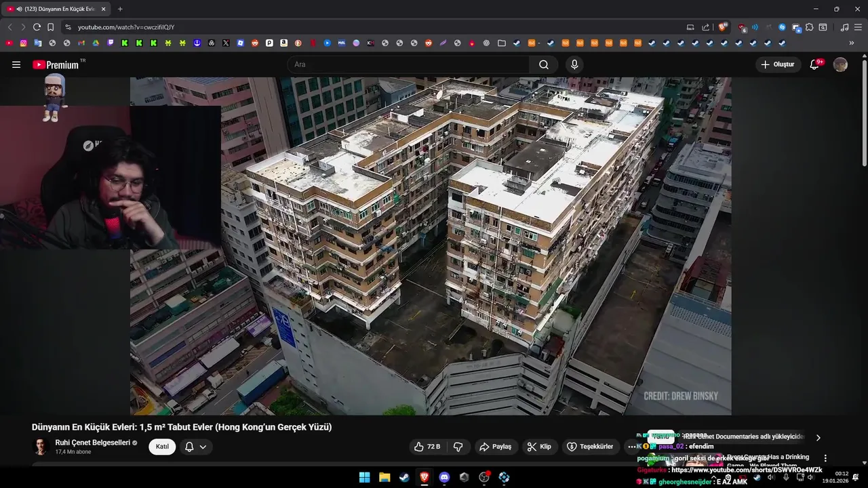Dislike the video with thumbs down
Screen dimensions: 868x488
point(458,447)
